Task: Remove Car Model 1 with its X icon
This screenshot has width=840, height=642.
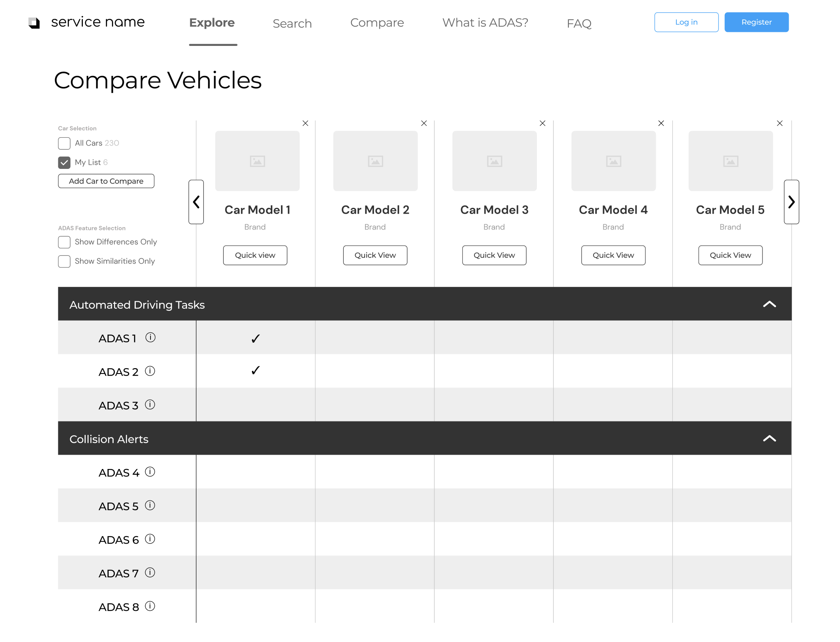Action: click(x=305, y=123)
